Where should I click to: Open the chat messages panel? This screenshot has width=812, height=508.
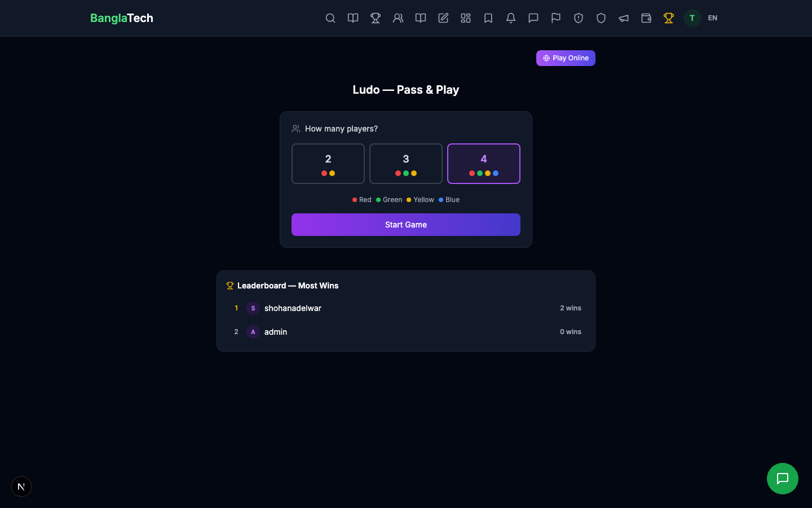tap(533, 18)
